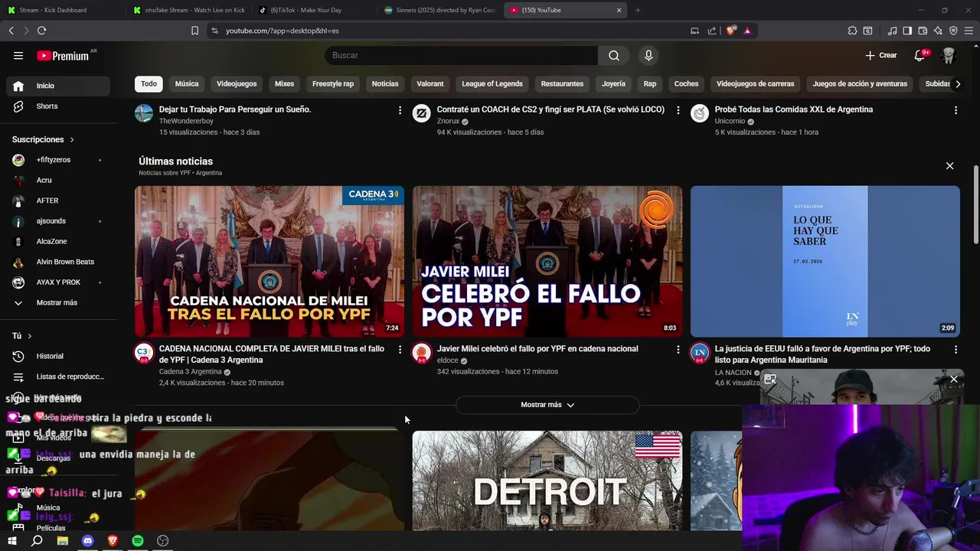Open options for Unicornio video

955,110
